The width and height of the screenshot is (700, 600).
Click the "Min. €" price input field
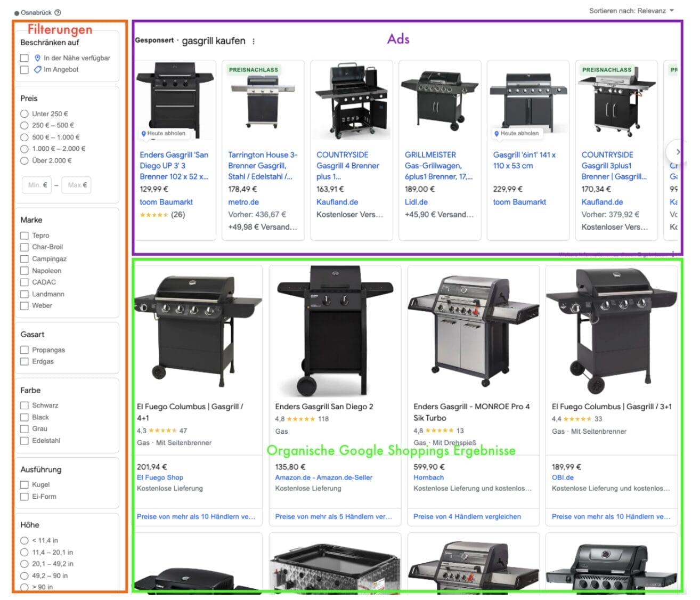36,185
